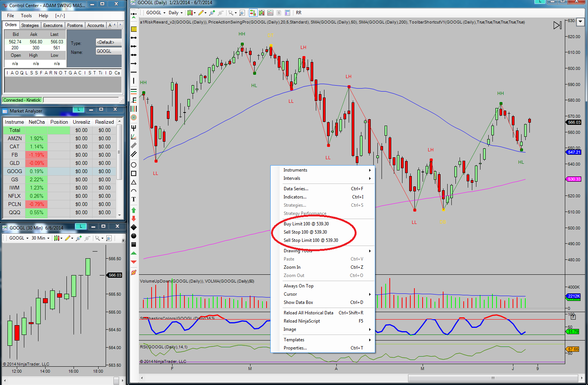
Task: Select the Gann Fan drawing tool
Action: (134, 137)
